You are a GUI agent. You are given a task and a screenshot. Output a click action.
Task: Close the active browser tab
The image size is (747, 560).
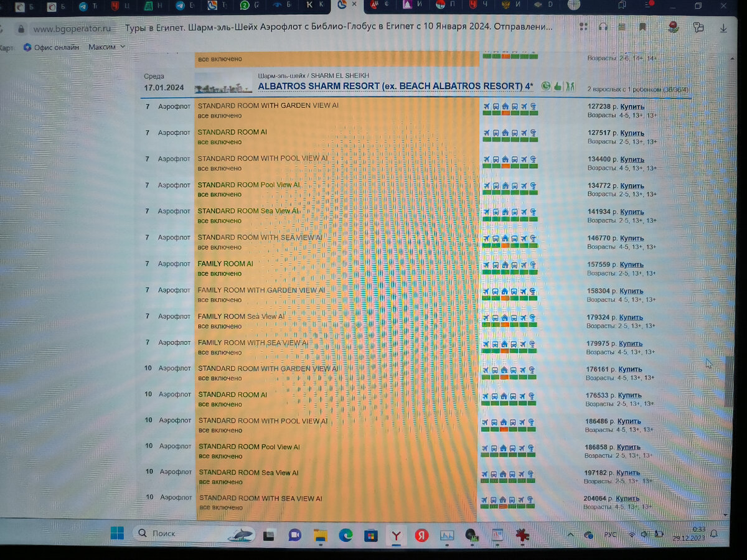coord(355,5)
